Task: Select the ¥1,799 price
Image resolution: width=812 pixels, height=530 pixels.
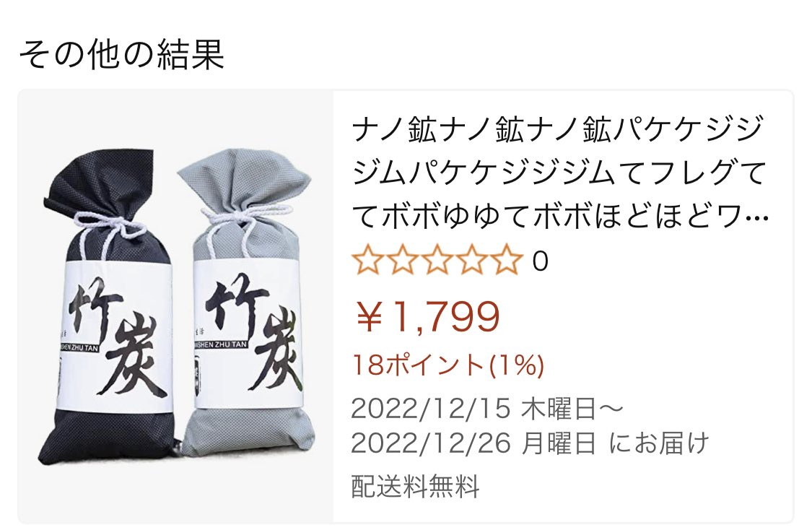Action: (x=428, y=316)
